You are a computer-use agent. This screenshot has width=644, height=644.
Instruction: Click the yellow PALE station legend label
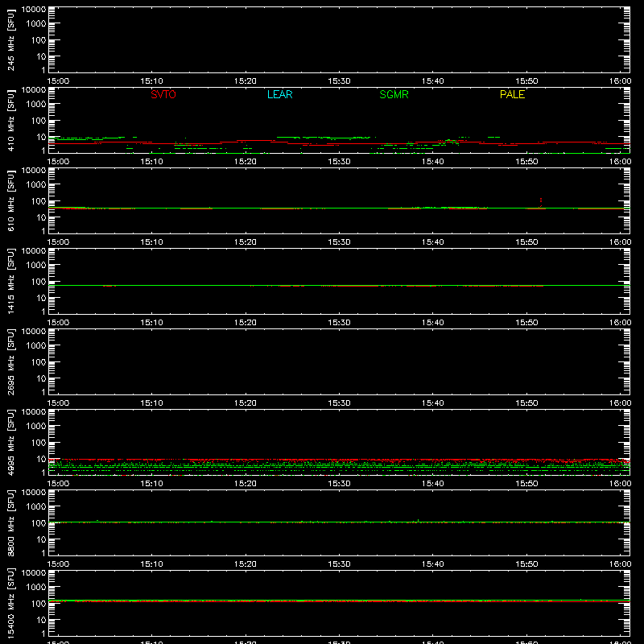[x=512, y=94]
